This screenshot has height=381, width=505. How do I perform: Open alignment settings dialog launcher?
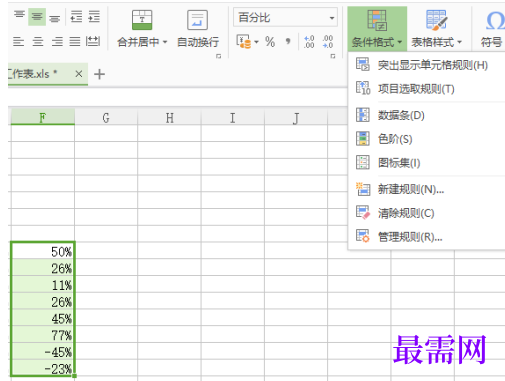click(x=219, y=56)
